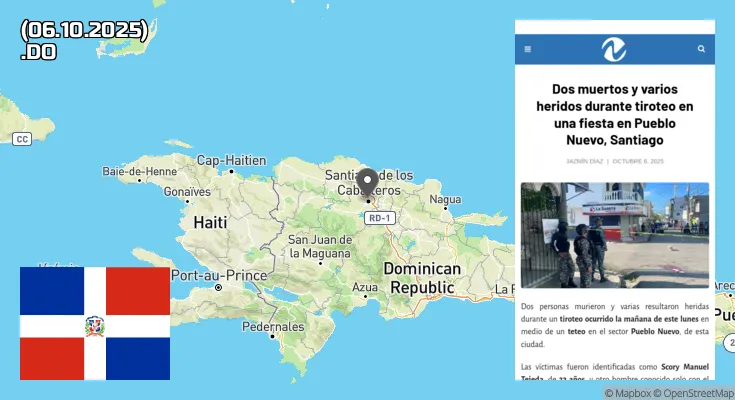Open the article headline about Pueblo Nuevo

[614, 114]
